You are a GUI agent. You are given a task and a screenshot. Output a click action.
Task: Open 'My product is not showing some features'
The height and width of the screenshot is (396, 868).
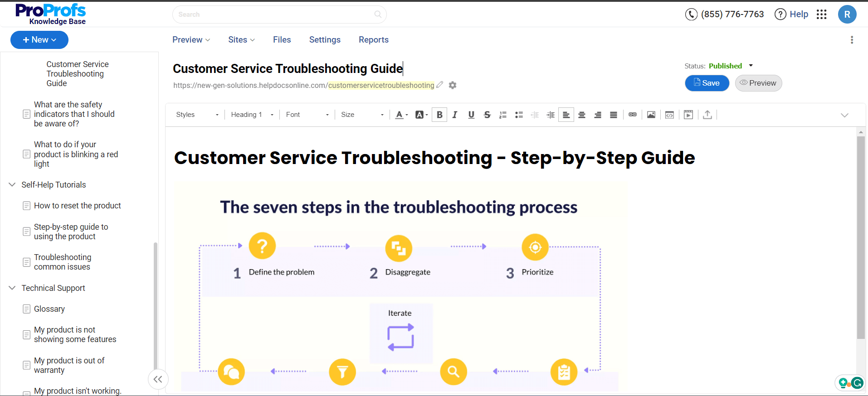75,334
